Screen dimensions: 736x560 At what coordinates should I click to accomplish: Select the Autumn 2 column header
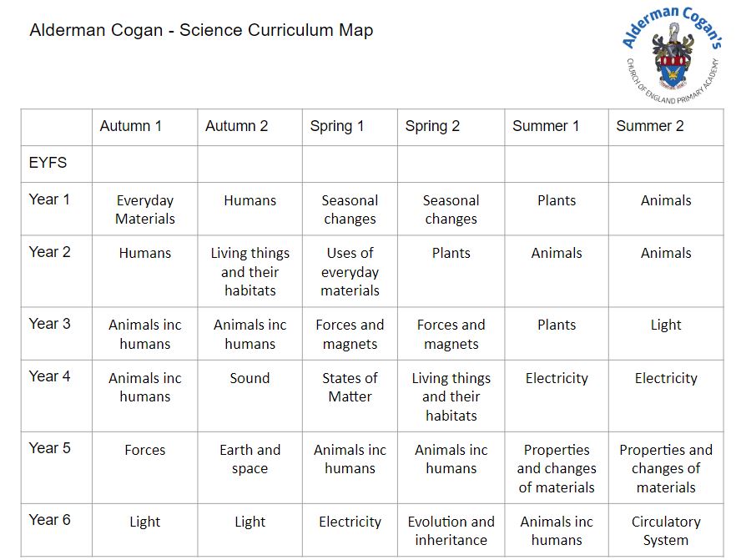click(x=237, y=127)
